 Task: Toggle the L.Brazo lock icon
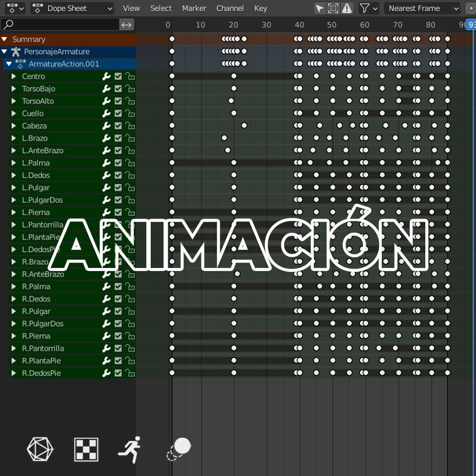(x=130, y=138)
